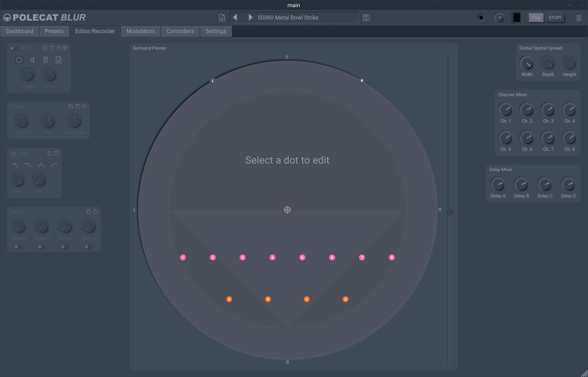
Task: Click the center crosshair of the panner
Action: coord(287,210)
